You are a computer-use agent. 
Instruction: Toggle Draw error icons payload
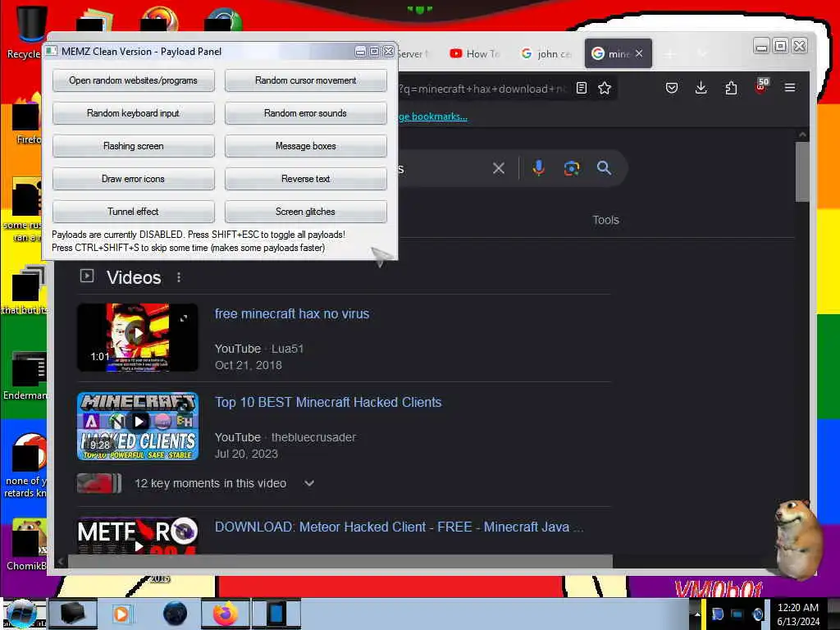134,178
